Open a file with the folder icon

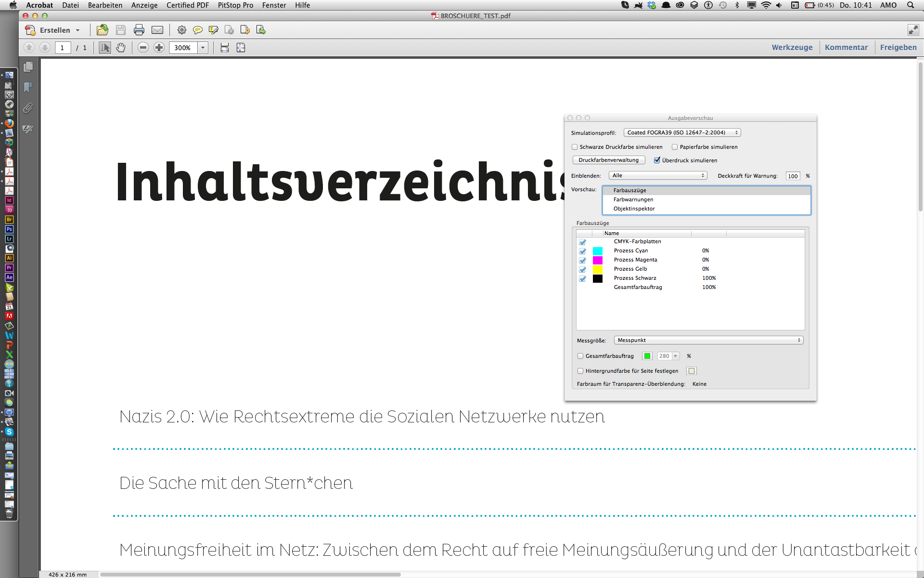tap(102, 30)
